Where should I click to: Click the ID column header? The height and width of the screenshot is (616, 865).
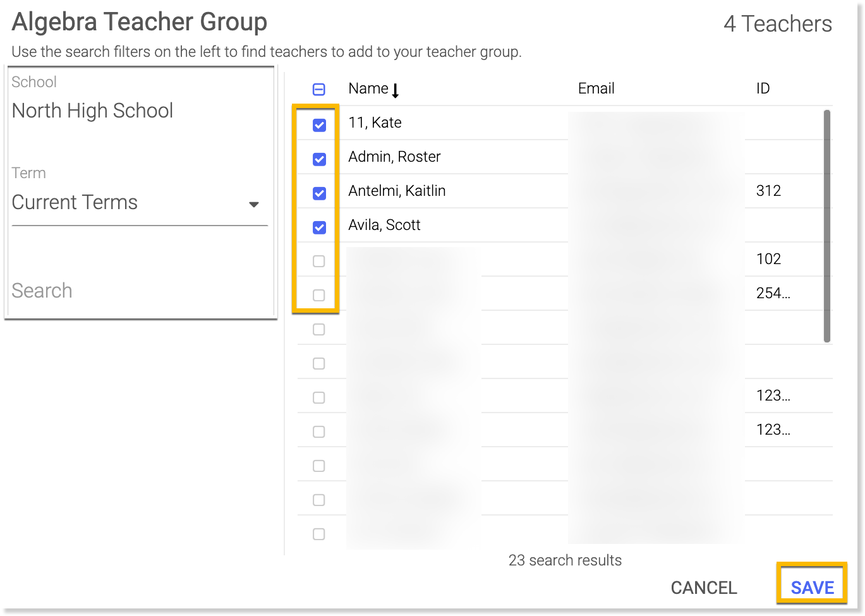(763, 88)
